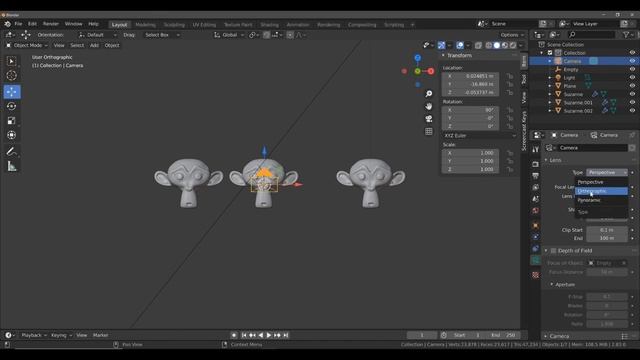Activate the Rotate tool
The height and width of the screenshot is (360, 640).
[11, 106]
